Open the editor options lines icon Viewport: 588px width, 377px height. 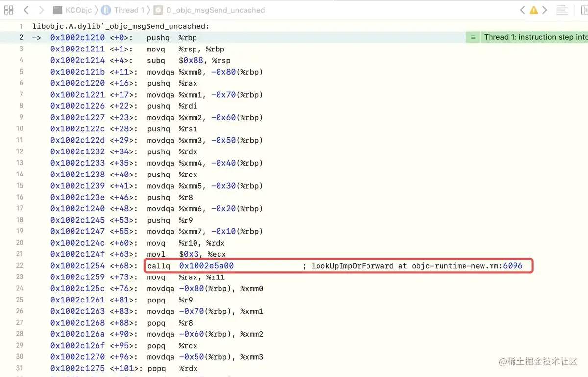point(563,10)
